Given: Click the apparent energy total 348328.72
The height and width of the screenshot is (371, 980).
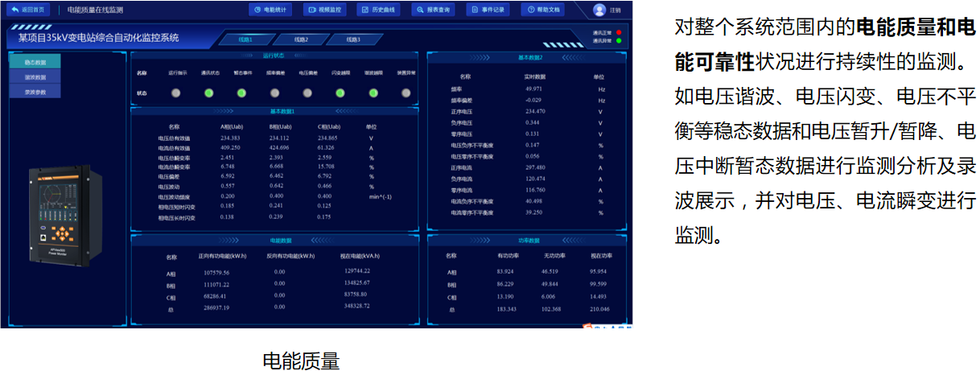Looking at the screenshot, I should (356, 306).
